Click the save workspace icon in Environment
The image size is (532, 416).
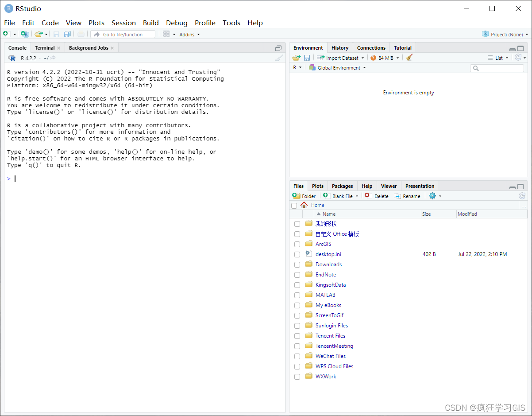click(x=307, y=58)
